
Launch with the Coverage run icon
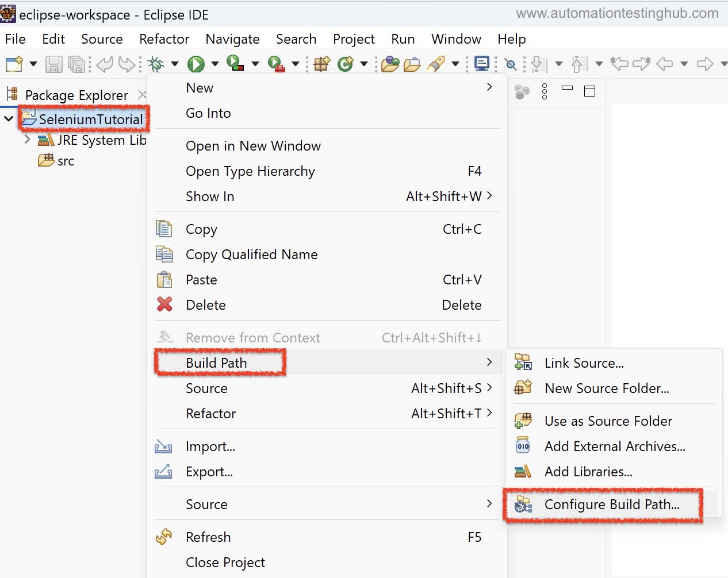click(x=234, y=64)
